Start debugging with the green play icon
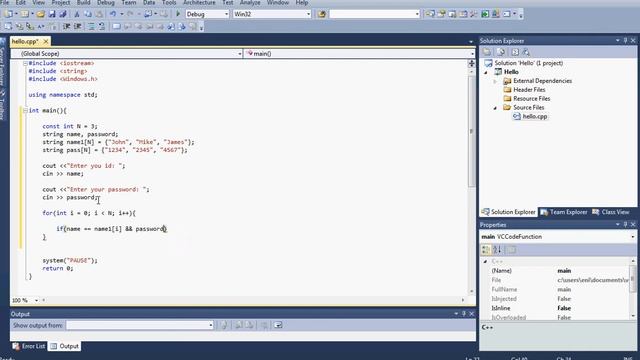The height and width of the screenshot is (360, 640). point(178,14)
